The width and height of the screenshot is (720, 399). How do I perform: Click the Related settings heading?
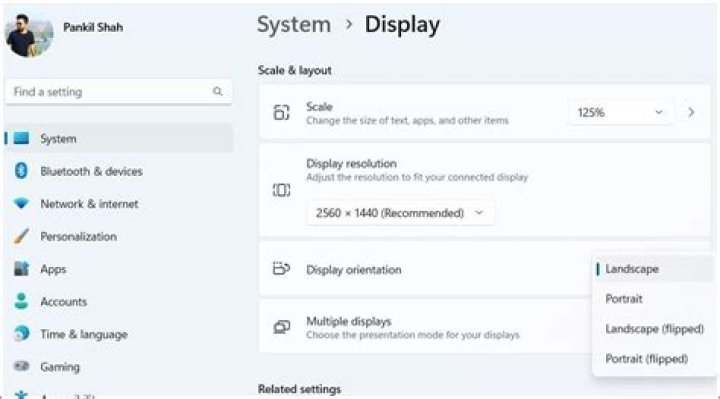click(x=299, y=389)
